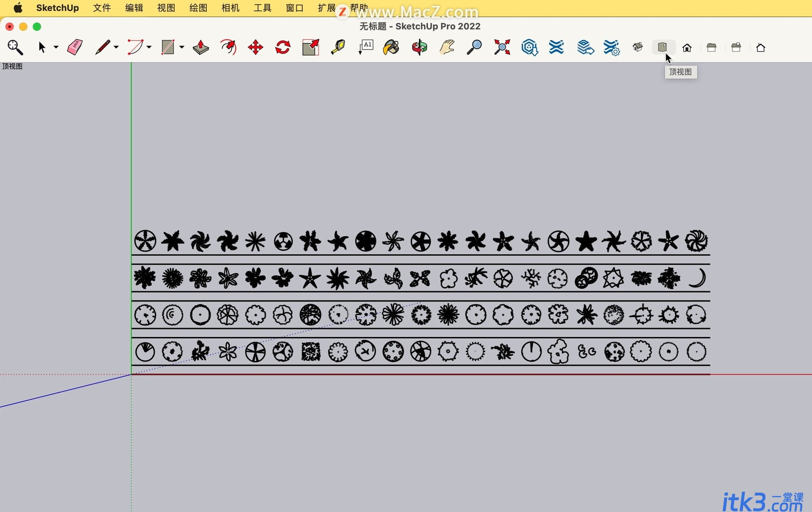Activate the Orbit camera tool
812x512 pixels.
tap(420, 47)
